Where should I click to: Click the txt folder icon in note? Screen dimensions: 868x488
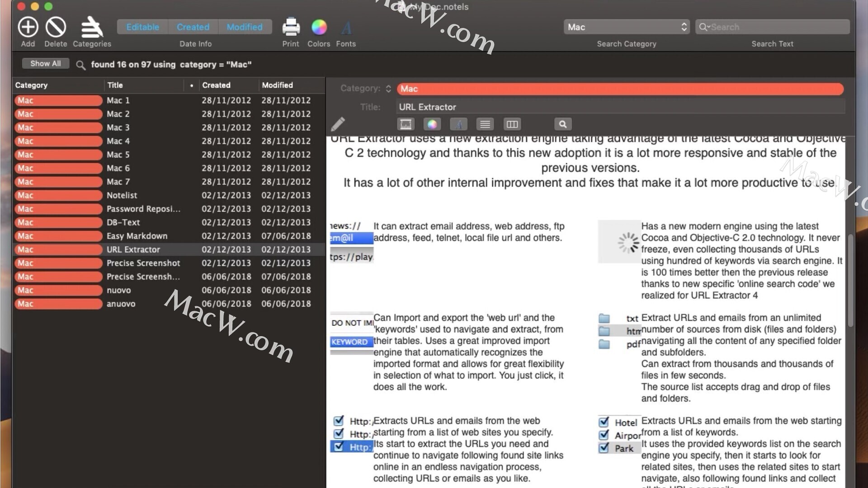(604, 318)
